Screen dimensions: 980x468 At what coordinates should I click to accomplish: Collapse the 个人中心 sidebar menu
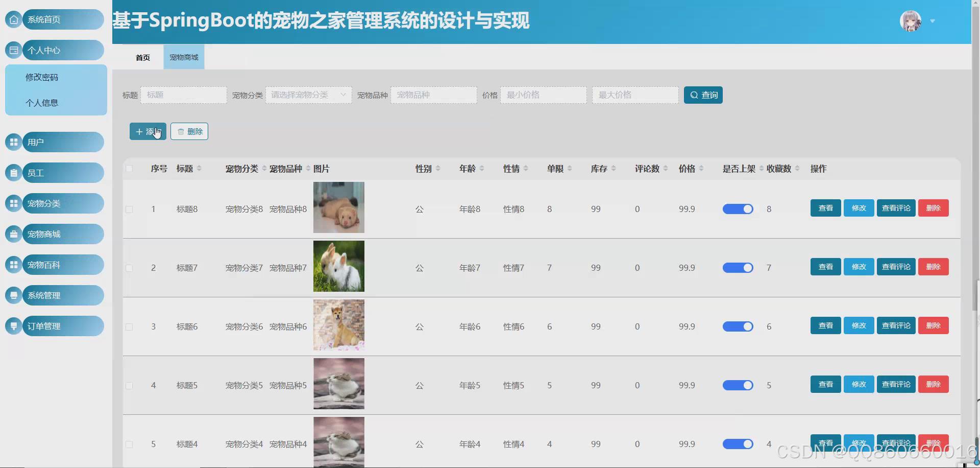point(63,50)
